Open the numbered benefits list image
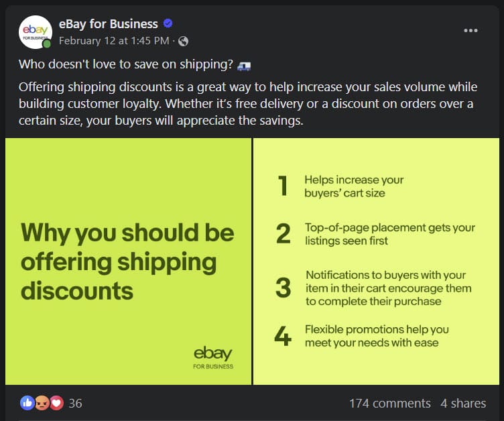 pyautogui.click(x=376, y=261)
